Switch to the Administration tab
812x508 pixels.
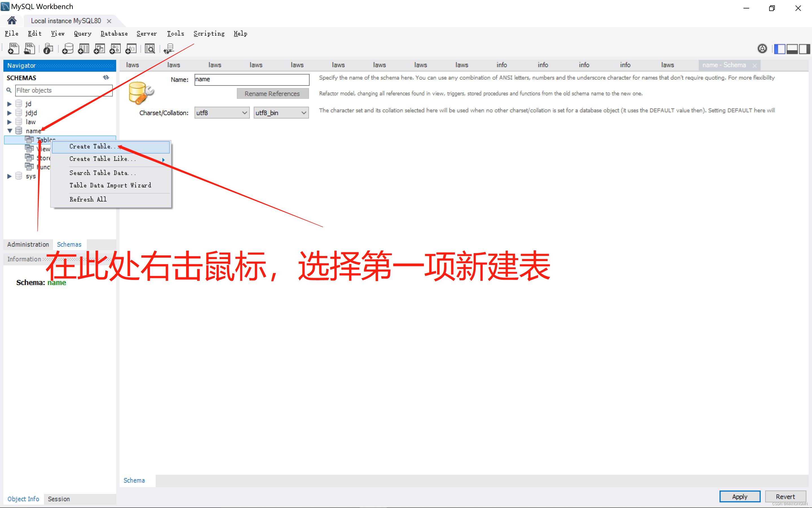click(x=28, y=244)
